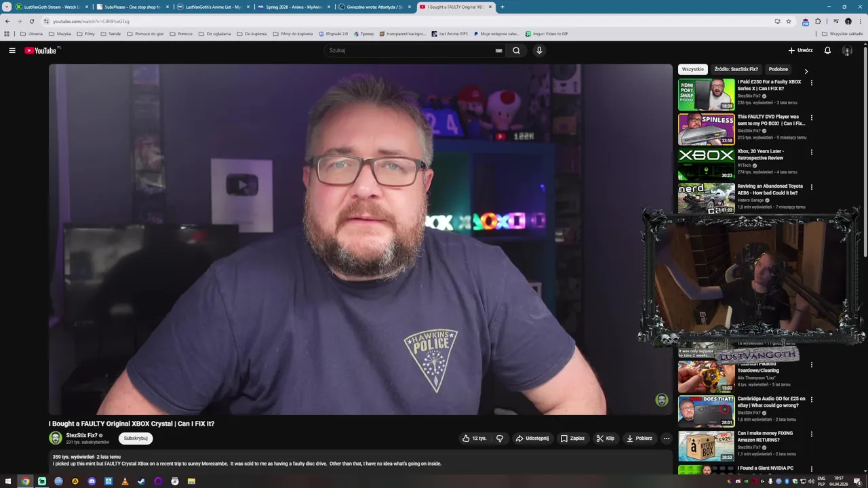Open the Just Anime GIFS bookmark
The image size is (868, 488).
449,33
